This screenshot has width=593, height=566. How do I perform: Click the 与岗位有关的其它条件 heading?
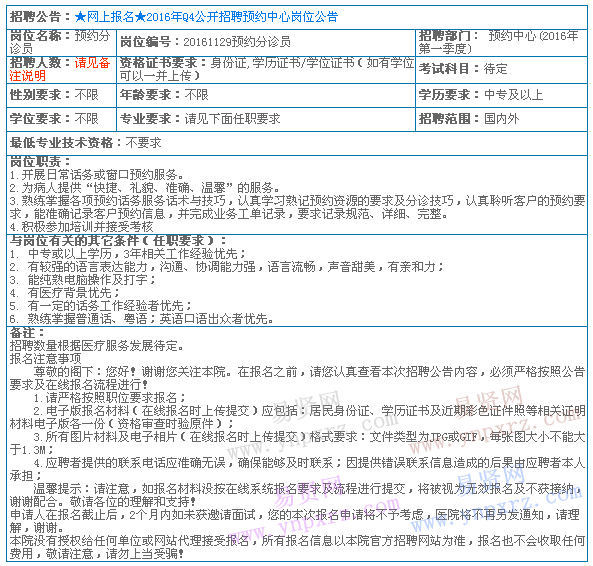tap(118, 241)
